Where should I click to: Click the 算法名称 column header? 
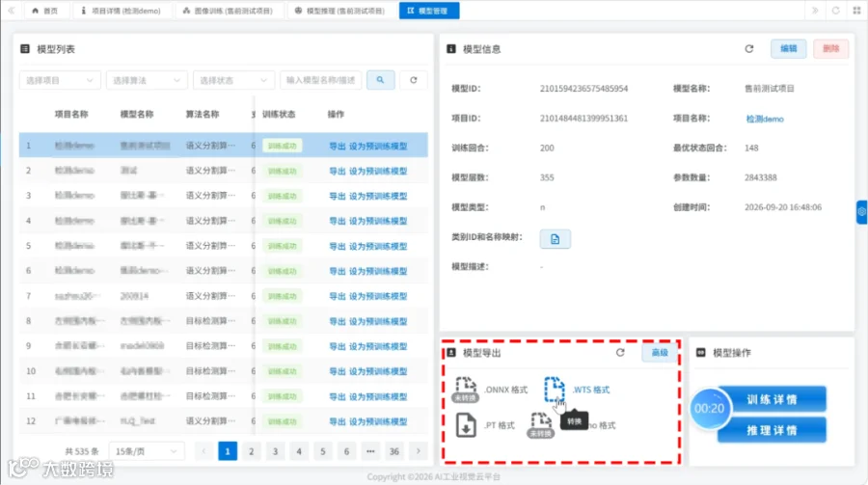click(203, 114)
